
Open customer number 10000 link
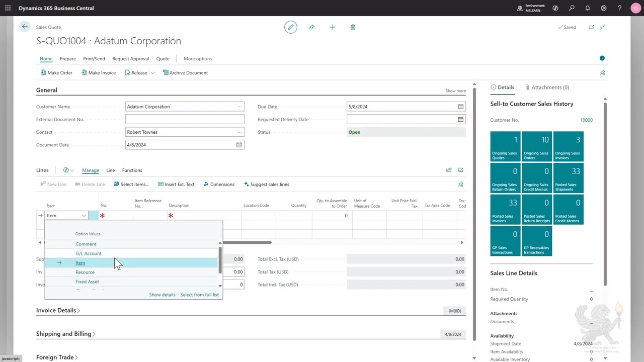[x=586, y=120]
